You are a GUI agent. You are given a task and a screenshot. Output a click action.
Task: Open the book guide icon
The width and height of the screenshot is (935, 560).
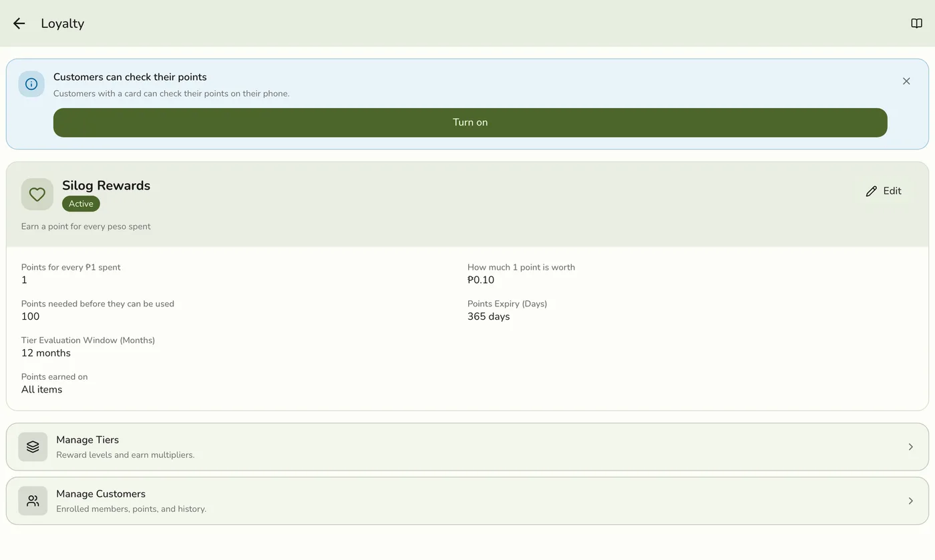click(x=916, y=23)
